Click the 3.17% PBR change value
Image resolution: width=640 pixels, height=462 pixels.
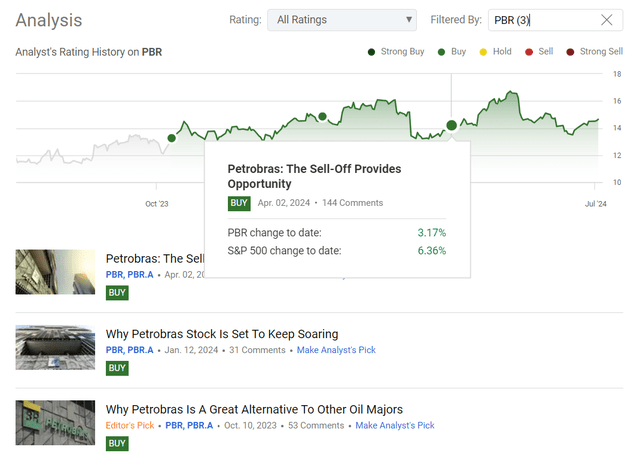click(431, 233)
